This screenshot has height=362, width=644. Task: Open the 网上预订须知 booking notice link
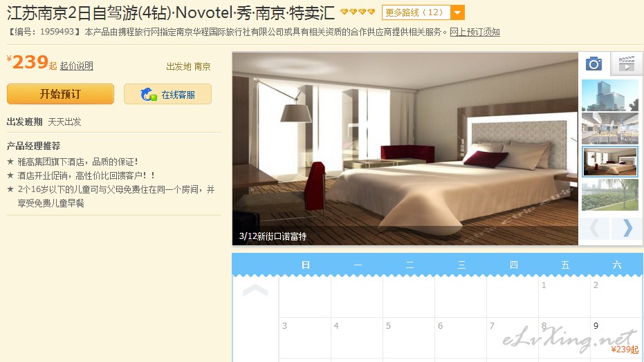tap(475, 32)
